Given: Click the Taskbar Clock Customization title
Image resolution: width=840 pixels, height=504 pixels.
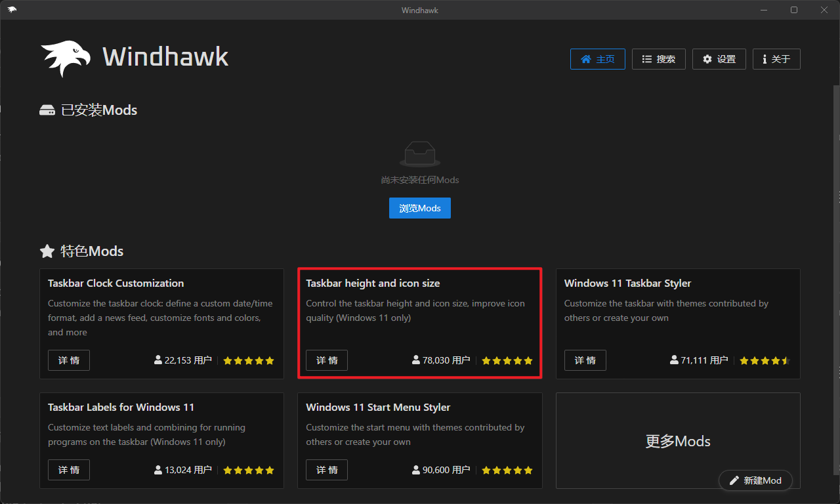Looking at the screenshot, I should tap(116, 283).
